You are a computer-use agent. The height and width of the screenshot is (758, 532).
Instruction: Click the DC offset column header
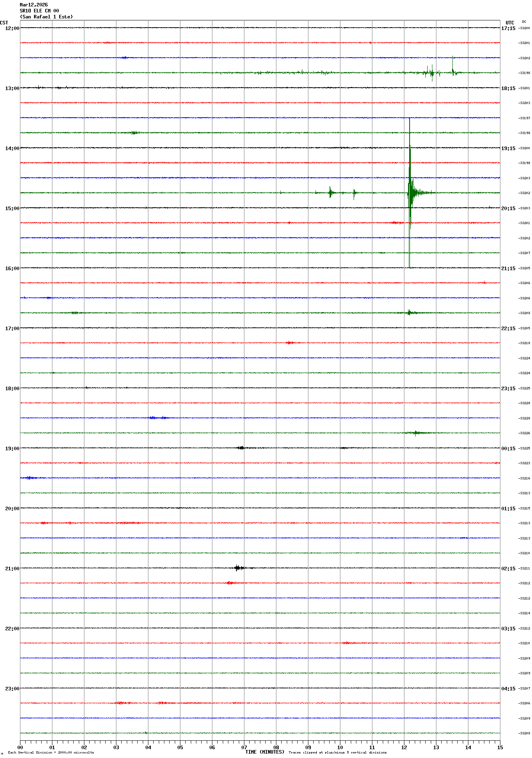(524, 22)
